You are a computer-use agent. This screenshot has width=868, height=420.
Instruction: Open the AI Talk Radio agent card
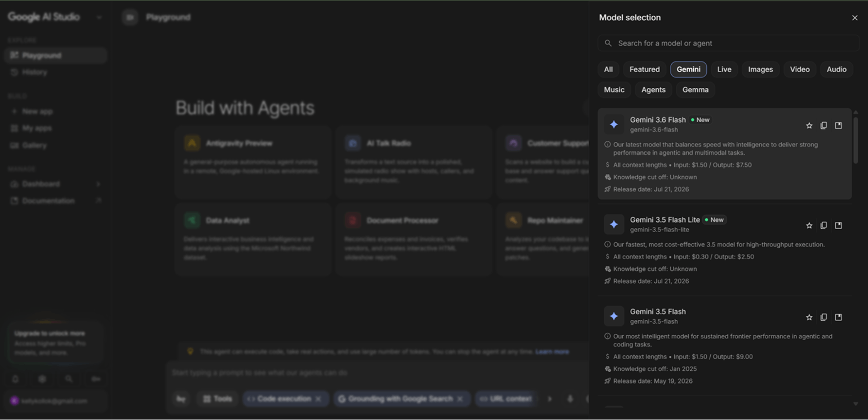click(414, 162)
